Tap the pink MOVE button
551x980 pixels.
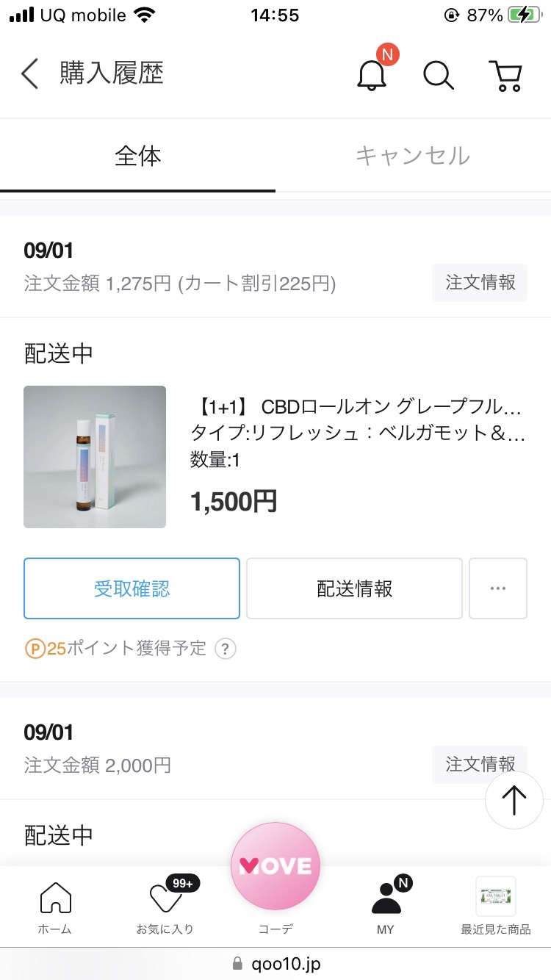coord(275,867)
